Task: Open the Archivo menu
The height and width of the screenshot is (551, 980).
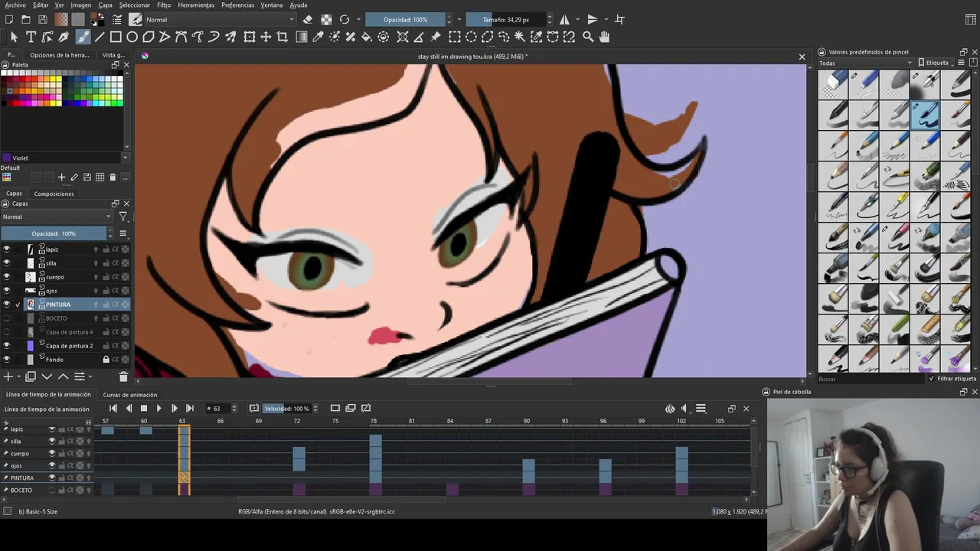Action: point(15,5)
